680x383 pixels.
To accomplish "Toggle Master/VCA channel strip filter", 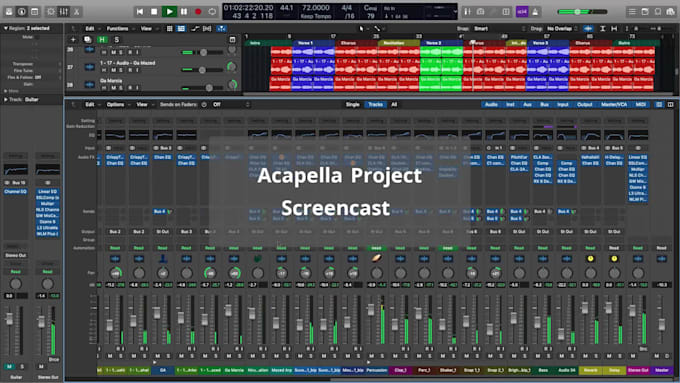I will (614, 105).
